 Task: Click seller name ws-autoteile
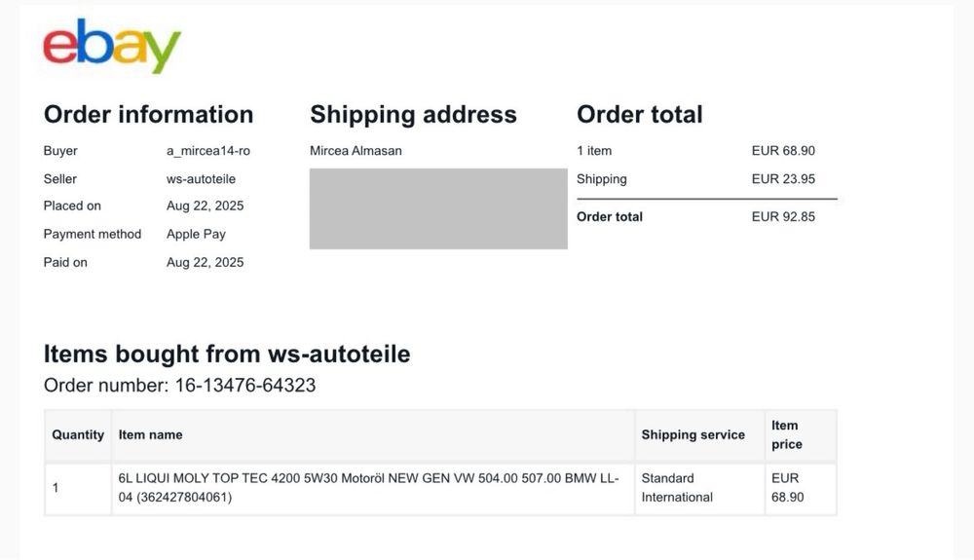pyautogui.click(x=201, y=179)
